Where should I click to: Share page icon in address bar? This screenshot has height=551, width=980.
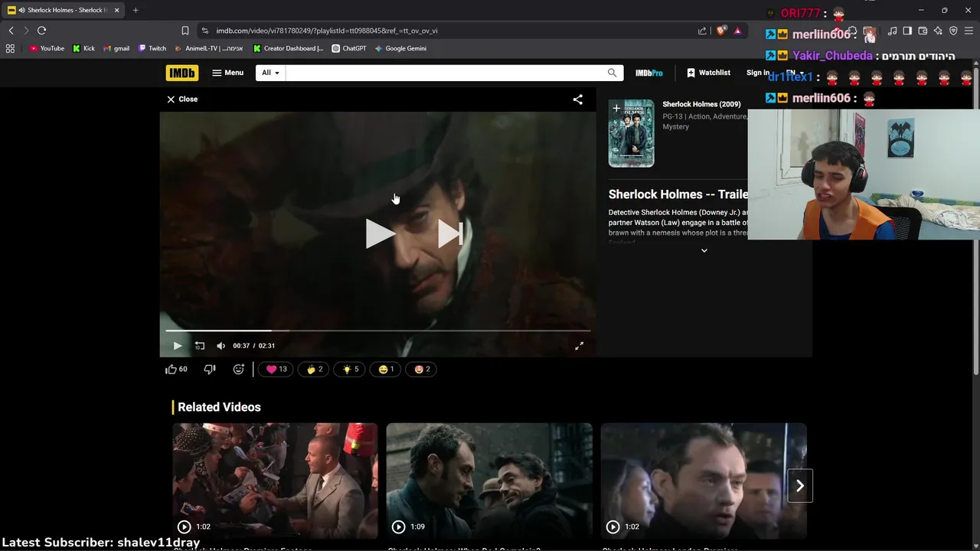(x=702, y=31)
